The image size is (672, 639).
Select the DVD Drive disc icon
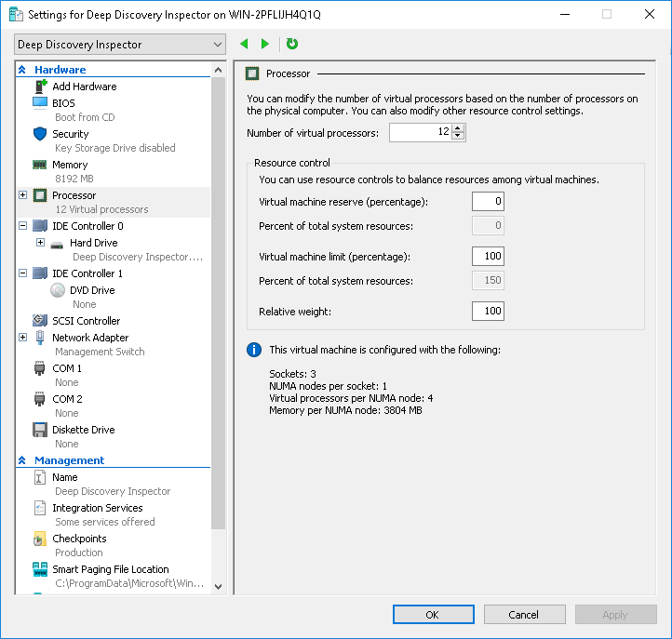coord(58,290)
